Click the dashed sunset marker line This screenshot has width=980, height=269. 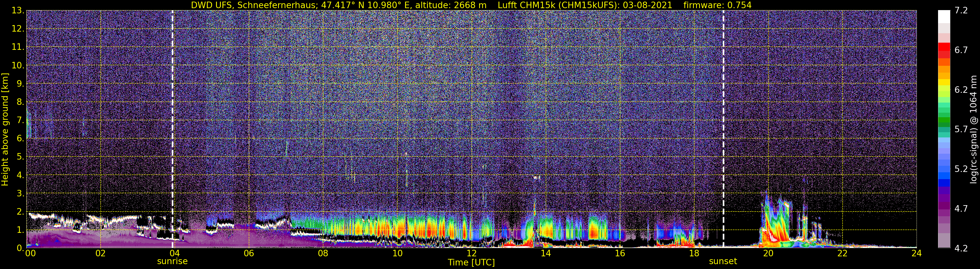(723, 129)
